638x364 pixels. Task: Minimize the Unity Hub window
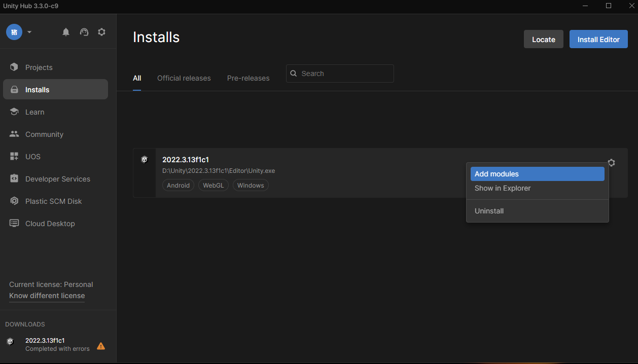click(x=585, y=6)
